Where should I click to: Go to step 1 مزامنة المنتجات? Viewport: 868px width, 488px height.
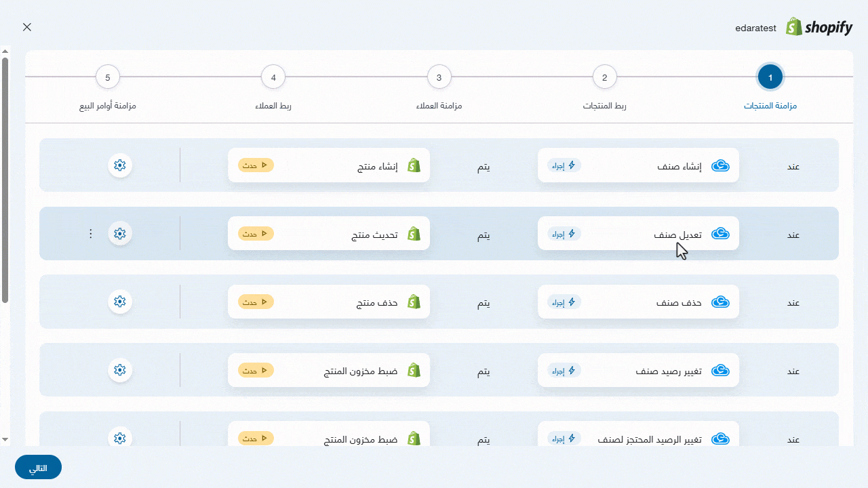[x=770, y=77]
